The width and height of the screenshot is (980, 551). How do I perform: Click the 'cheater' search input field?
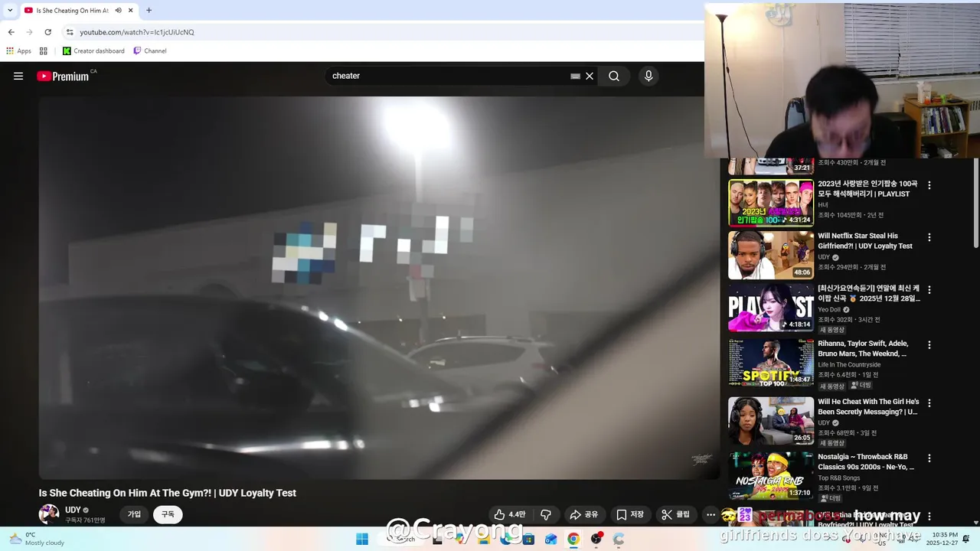point(448,76)
